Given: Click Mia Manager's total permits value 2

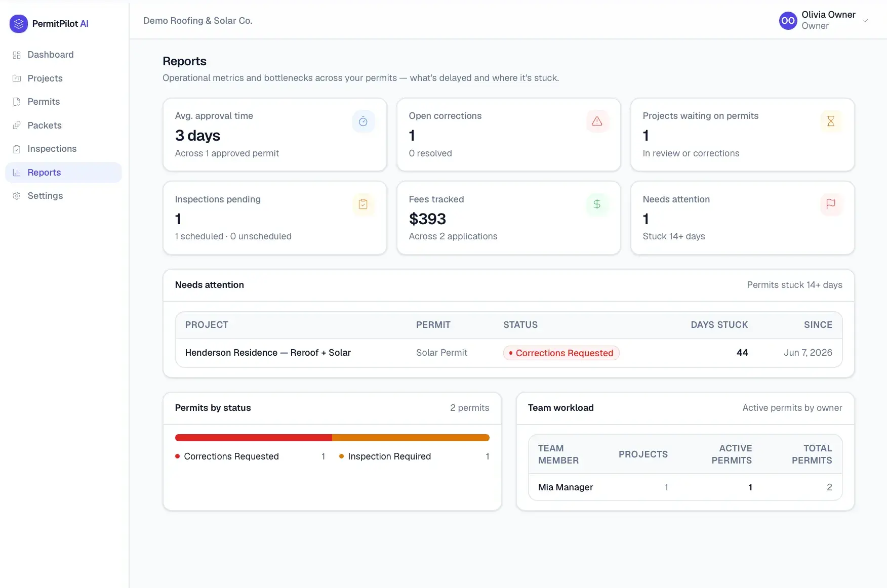Looking at the screenshot, I should click(x=829, y=487).
